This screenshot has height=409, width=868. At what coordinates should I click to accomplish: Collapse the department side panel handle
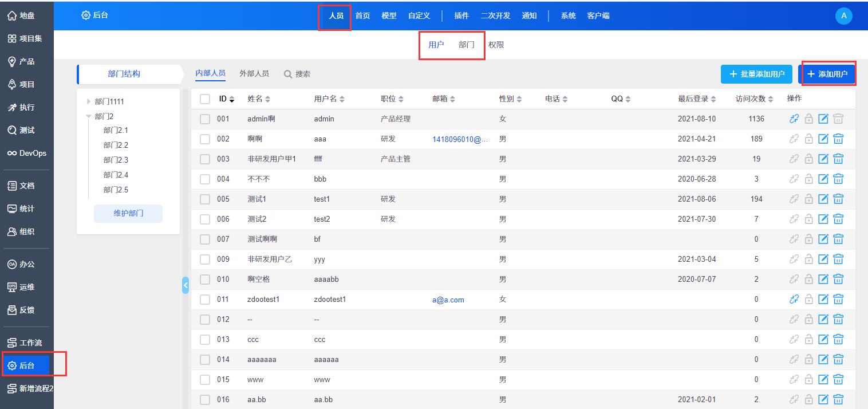[x=185, y=285]
